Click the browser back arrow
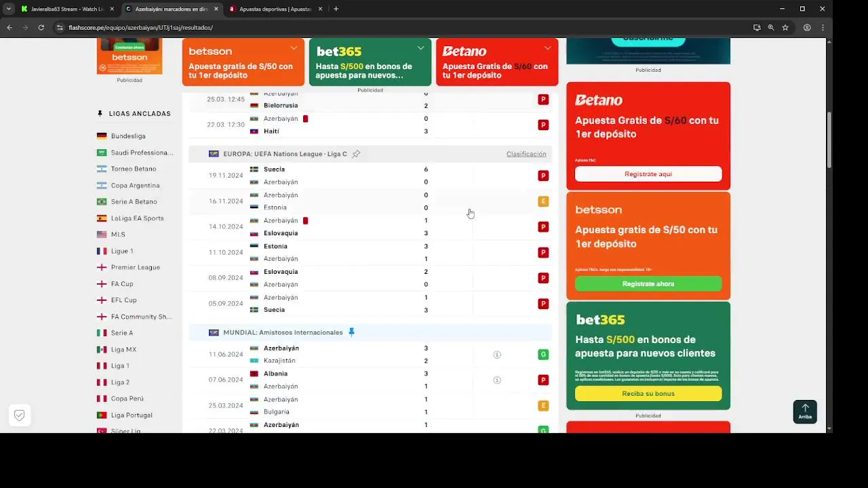Image resolution: width=868 pixels, height=488 pixels. point(9,28)
